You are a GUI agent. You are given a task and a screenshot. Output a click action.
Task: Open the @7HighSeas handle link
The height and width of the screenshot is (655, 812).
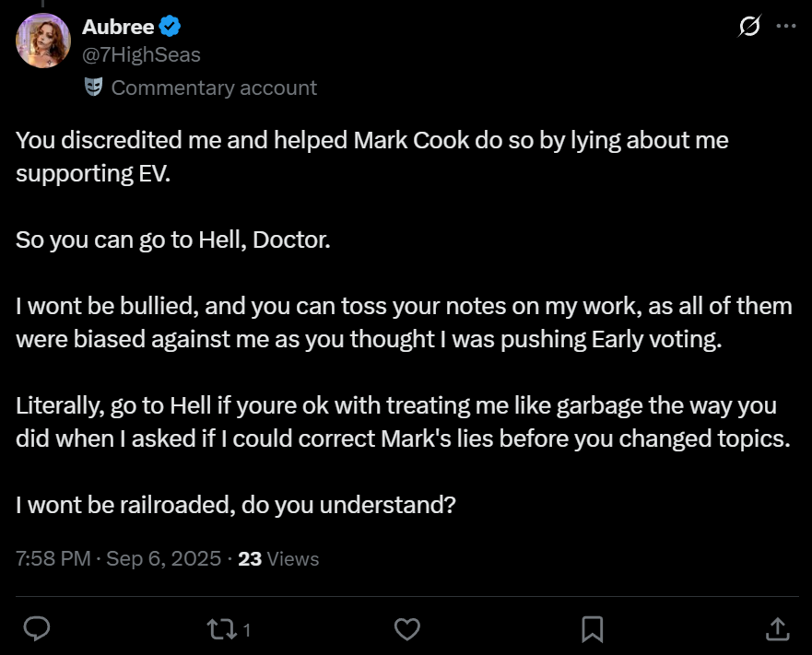(x=141, y=55)
